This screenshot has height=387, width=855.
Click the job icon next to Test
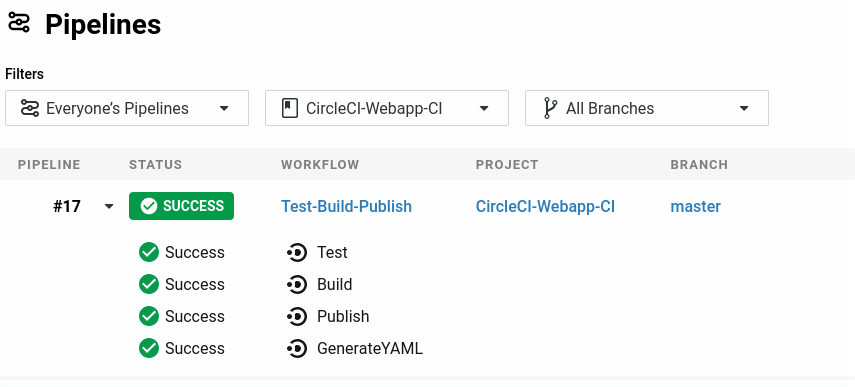(x=297, y=252)
